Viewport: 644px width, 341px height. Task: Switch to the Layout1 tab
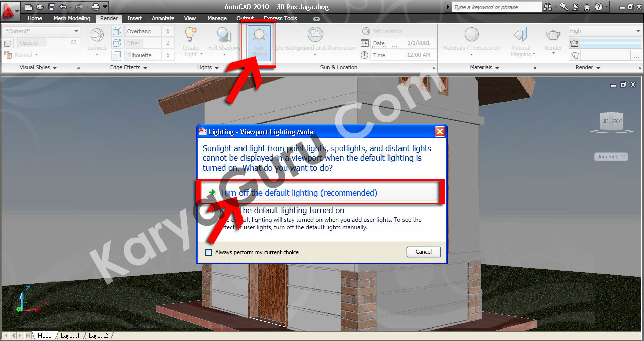70,335
